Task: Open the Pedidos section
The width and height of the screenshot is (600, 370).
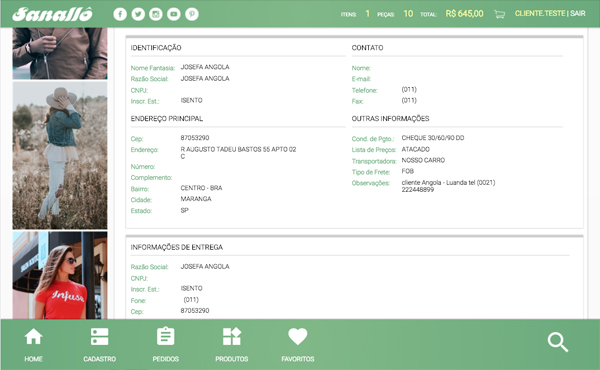Action: 166,345
